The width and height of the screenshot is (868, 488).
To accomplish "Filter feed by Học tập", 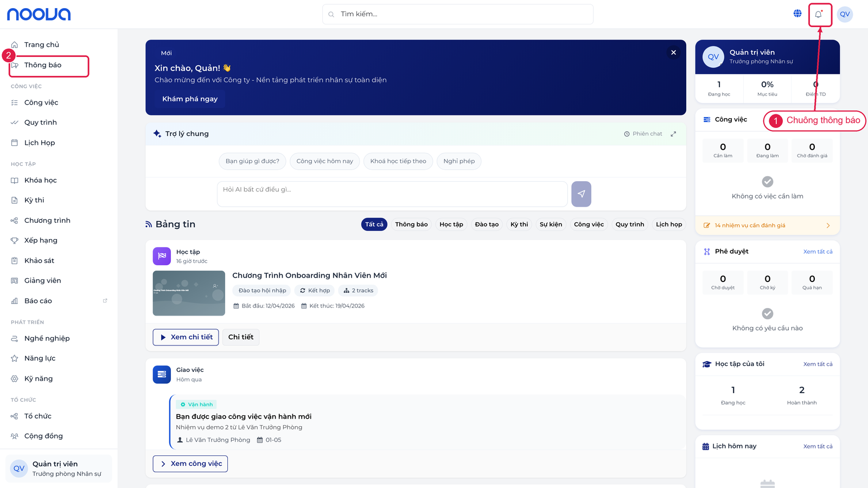I will (x=451, y=224).
